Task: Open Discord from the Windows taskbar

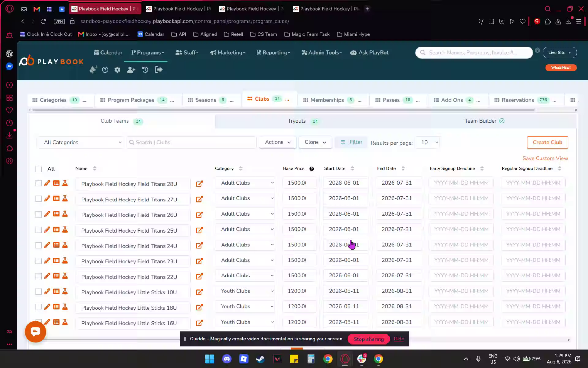Action: 227,359
